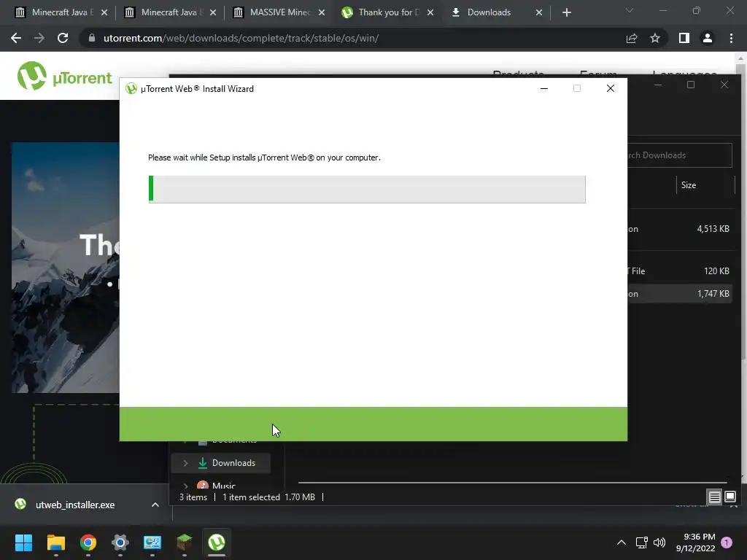Open the tab search dropdown in Chrome

pos(630,10)
